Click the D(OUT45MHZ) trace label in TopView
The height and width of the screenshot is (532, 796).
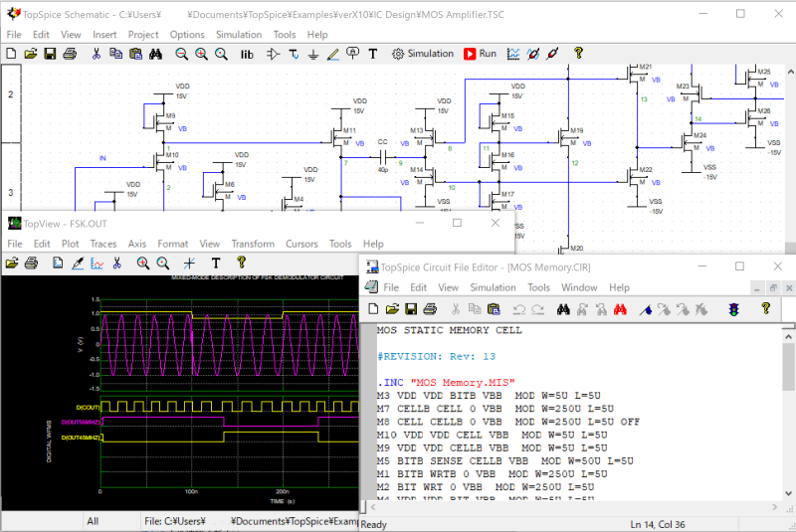click(x=81, y=438)
